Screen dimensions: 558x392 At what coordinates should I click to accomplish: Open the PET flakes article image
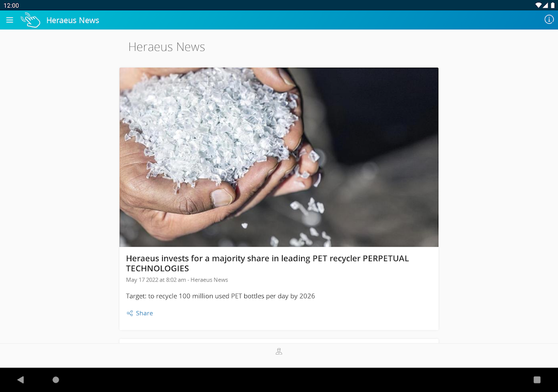click(x=279, y=157)
